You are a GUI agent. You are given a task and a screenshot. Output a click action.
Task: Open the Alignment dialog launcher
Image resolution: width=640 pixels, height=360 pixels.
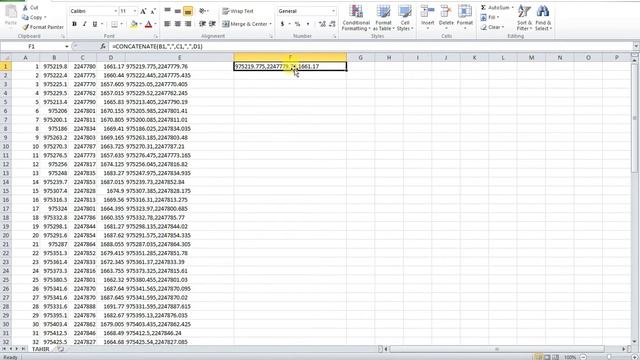tap(271, 36)
